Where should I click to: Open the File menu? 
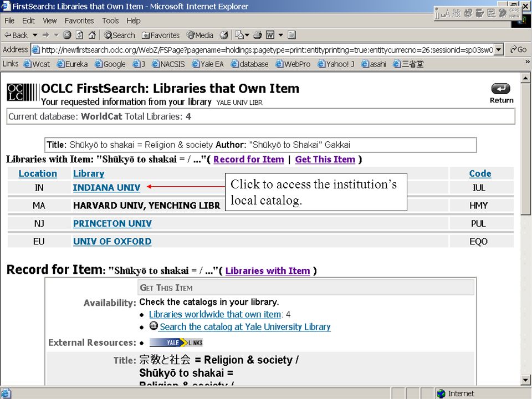coord(9,21)
